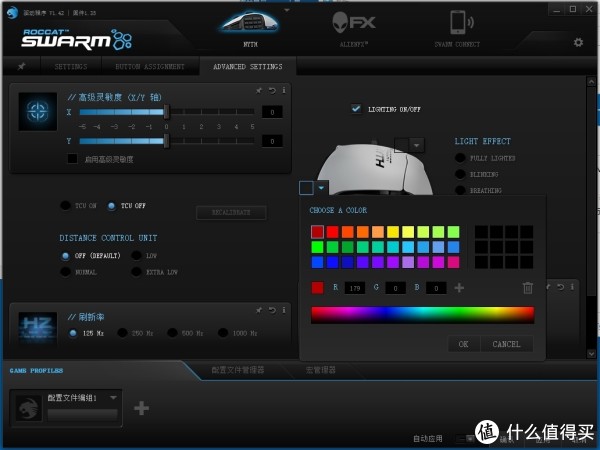Select distance control Normal
Screen dimensions: 600x450
[x=65, y=272]
